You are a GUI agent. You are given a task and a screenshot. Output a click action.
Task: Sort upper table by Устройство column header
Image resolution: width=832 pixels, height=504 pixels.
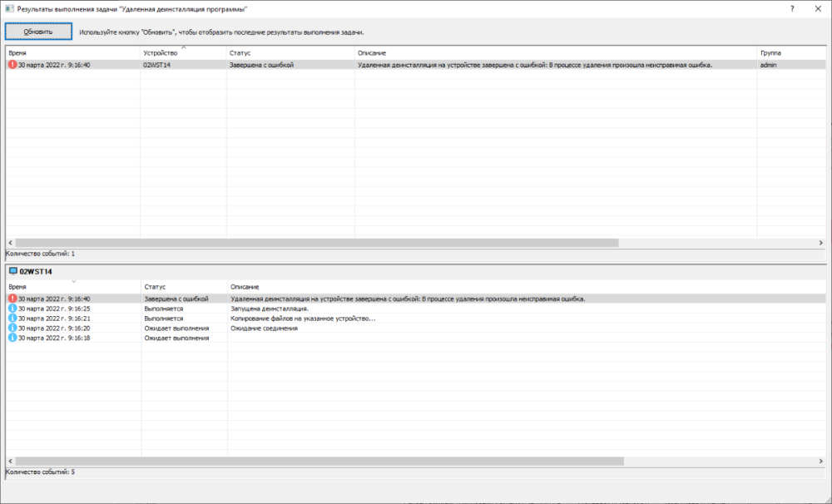(184, 52)
